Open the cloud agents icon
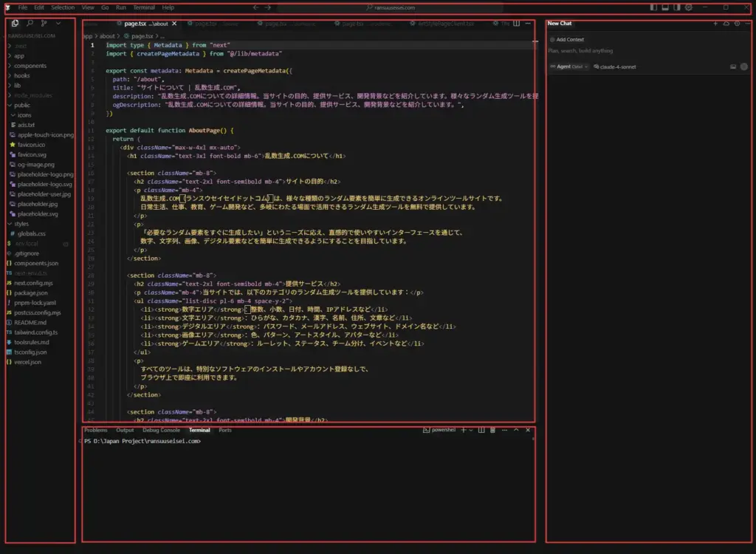Screen dimensions: 756x554 point(726,23)
